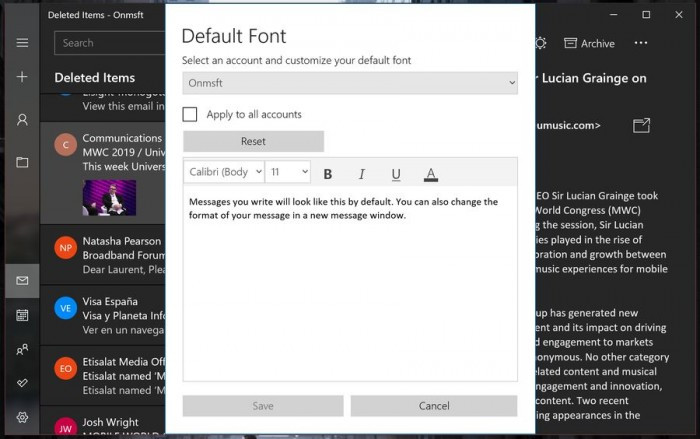Open message in new window icon
Screen dimensions: 700x439
(642, 125)
